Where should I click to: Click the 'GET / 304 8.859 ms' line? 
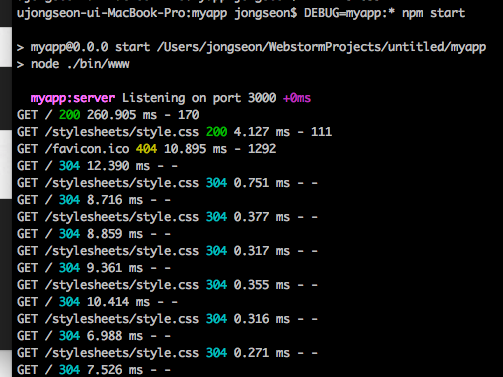click(94, 234)
